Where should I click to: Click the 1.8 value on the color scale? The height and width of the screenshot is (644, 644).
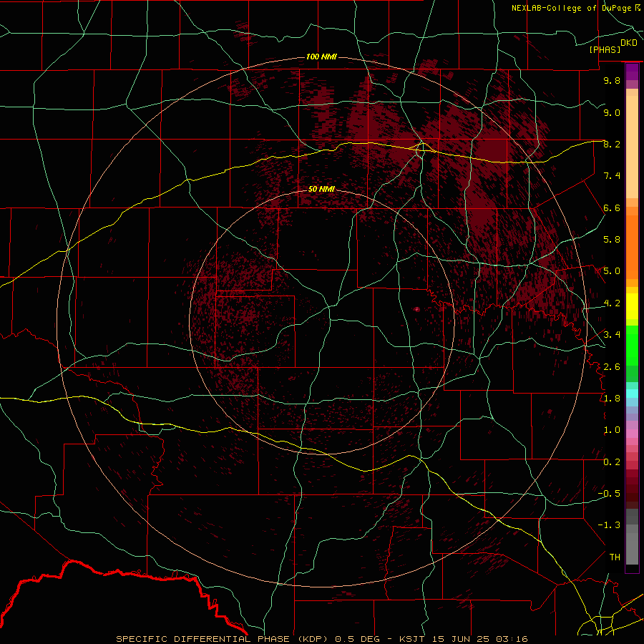(x=612, y=399)
